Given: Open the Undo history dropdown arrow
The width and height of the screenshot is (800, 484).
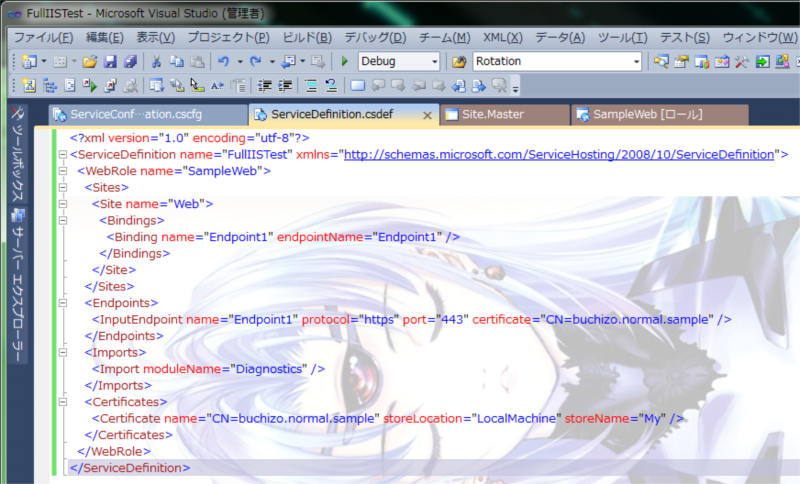Looking at the screenshot, I should click(x=240, y=62).
